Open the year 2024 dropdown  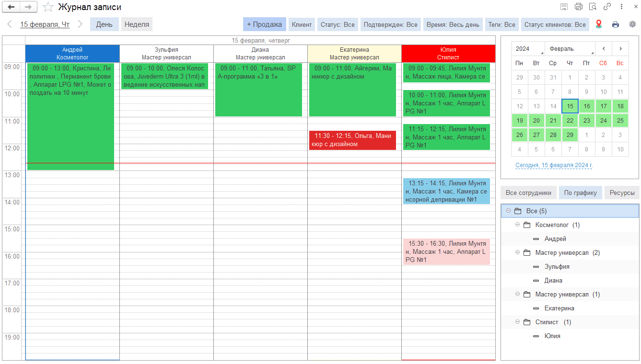click(528, 48)
